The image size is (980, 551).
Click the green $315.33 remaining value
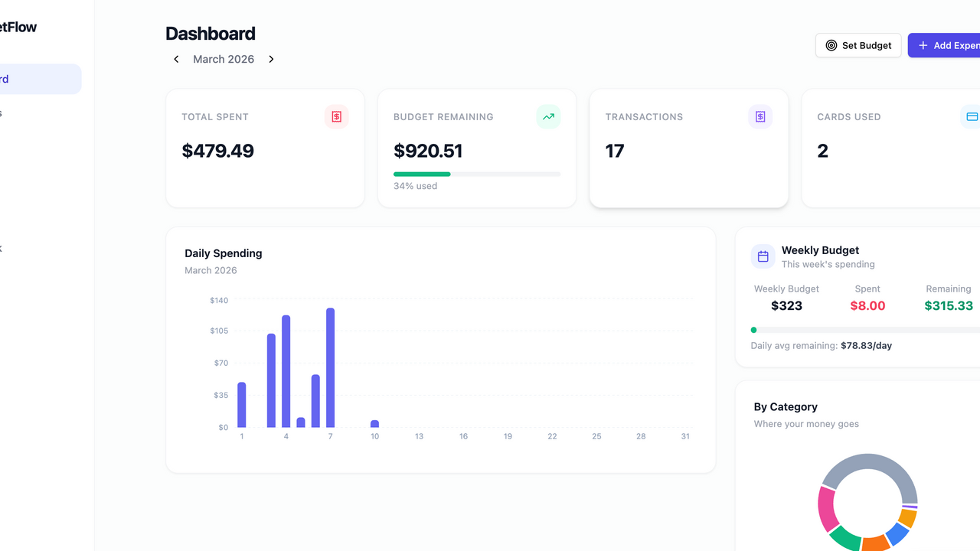[949, 305]
